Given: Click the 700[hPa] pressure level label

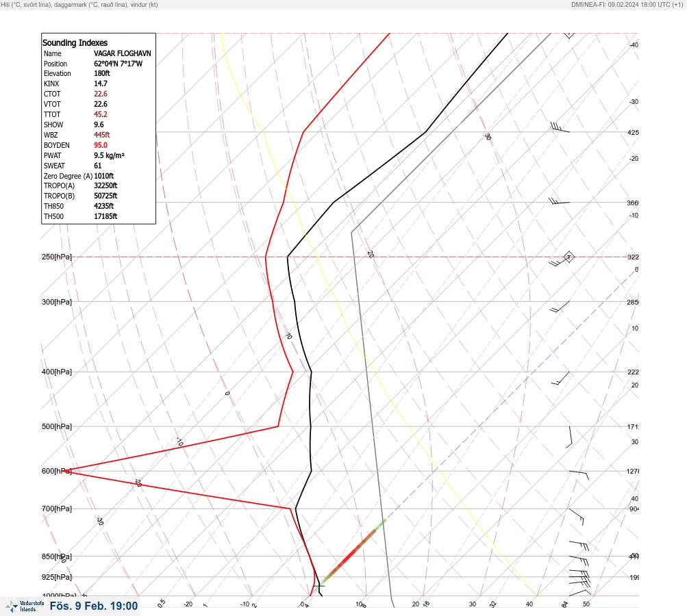Looking at the screenshot, I should (57, 509).
